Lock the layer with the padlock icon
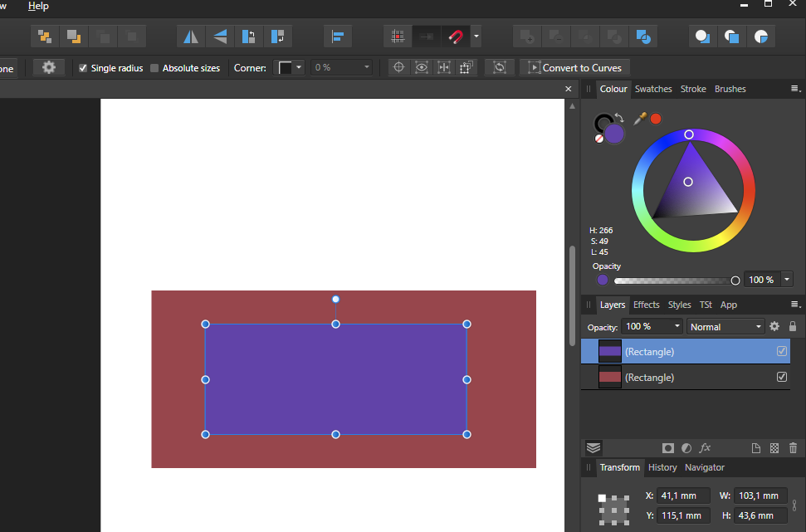Screen dimensions: 806x532 click(793, 327)
